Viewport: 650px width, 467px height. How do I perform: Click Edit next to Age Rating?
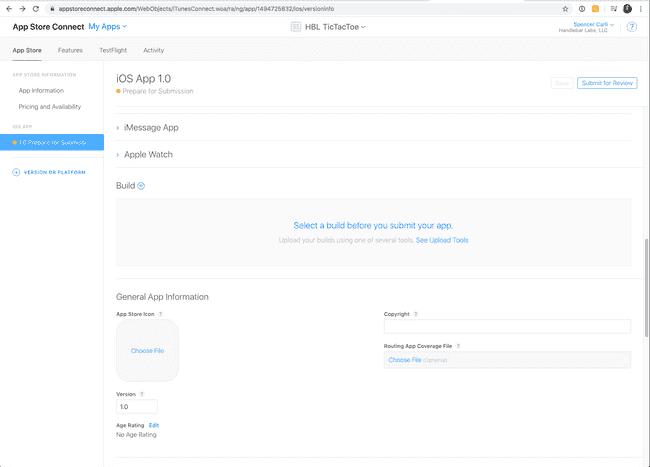pos(154,425)
